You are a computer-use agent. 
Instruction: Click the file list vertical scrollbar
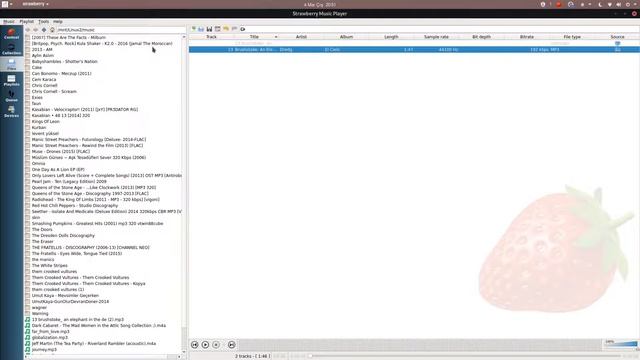pyautogui.click(x=184, y=194)
